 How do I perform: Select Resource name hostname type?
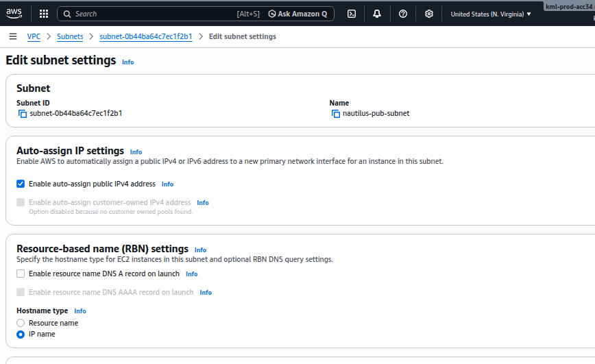click(x=21, y=323)
